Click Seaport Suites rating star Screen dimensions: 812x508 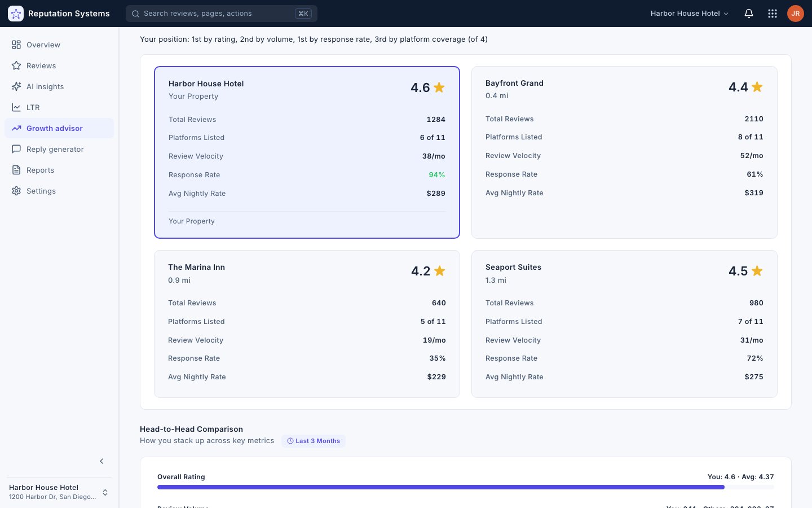(x=757, y=271)
